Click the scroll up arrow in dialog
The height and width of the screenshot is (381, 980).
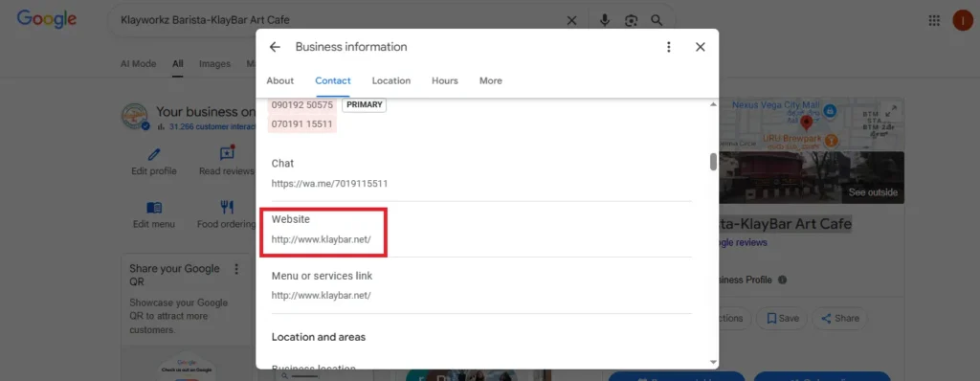(x=713, y=104)
